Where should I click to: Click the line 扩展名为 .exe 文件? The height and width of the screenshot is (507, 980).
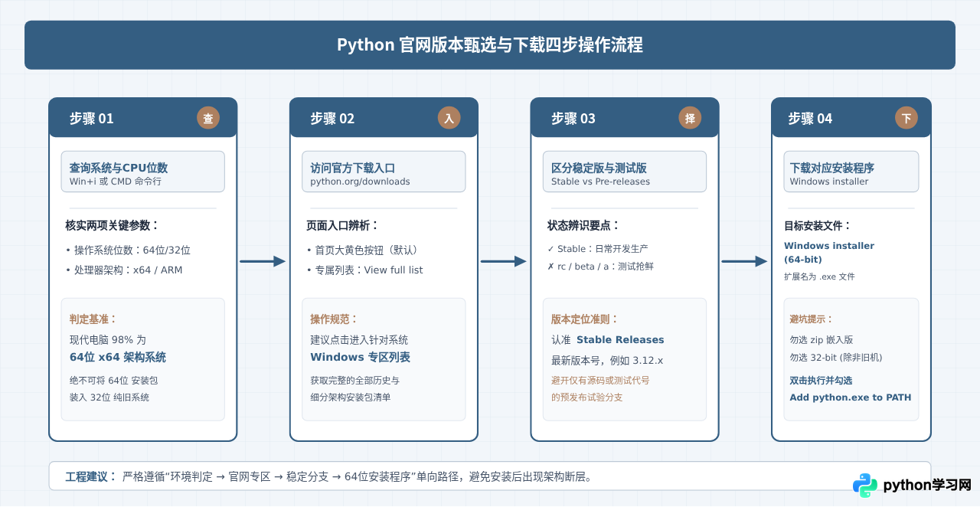[819, 276]
